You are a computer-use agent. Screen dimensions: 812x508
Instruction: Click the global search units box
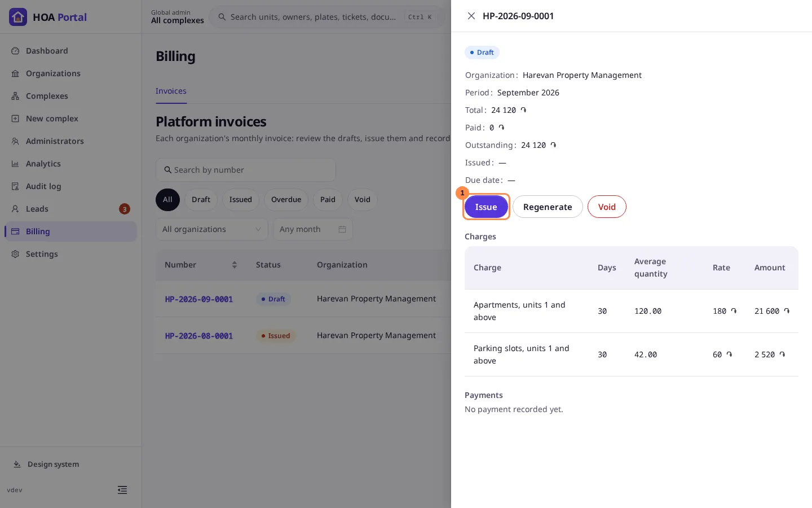pos(326,17)
